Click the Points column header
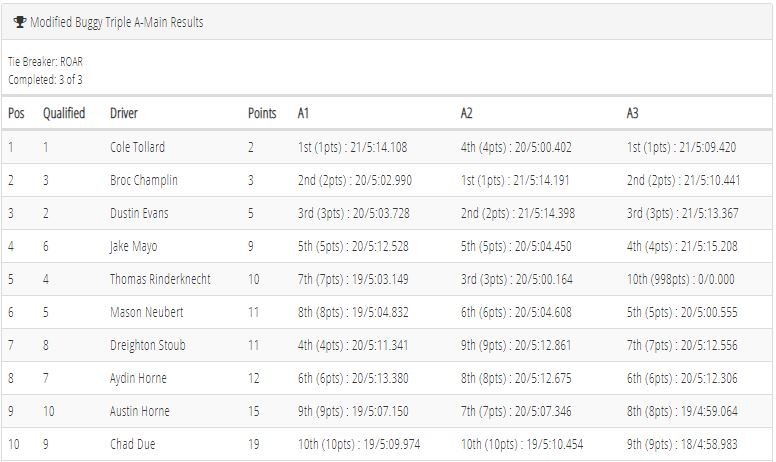The height and width of the screenshot is (462, 776). pos(262,113)
